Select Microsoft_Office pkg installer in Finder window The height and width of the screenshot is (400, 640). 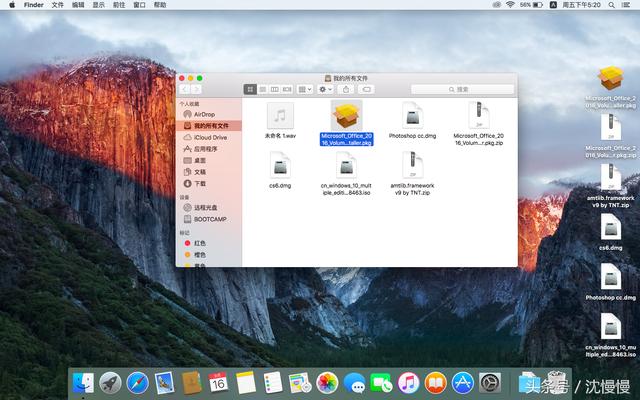pyautogui.click(x=346, y=123)
